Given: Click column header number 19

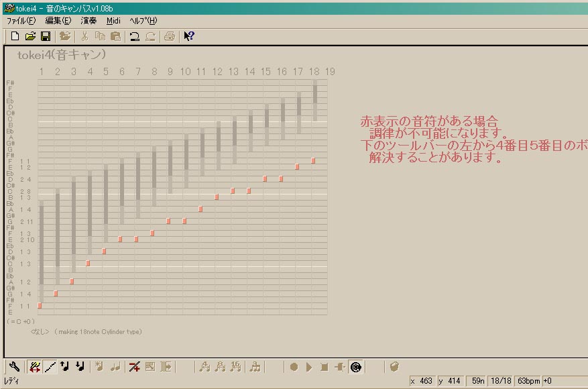Looking at the screenshot, I should tap(330, 71).
